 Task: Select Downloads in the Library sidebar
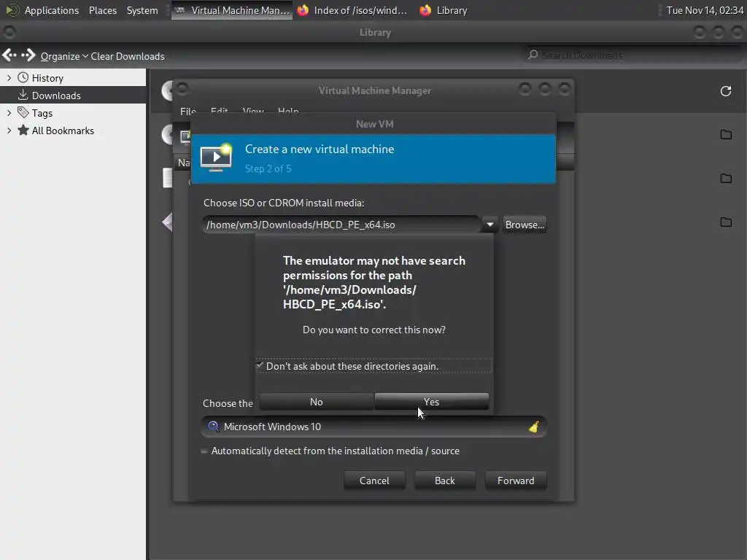click(x=73, y=96)
